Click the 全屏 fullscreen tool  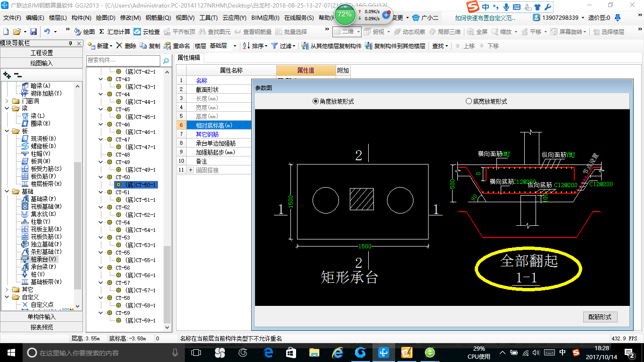click(478, 32)
